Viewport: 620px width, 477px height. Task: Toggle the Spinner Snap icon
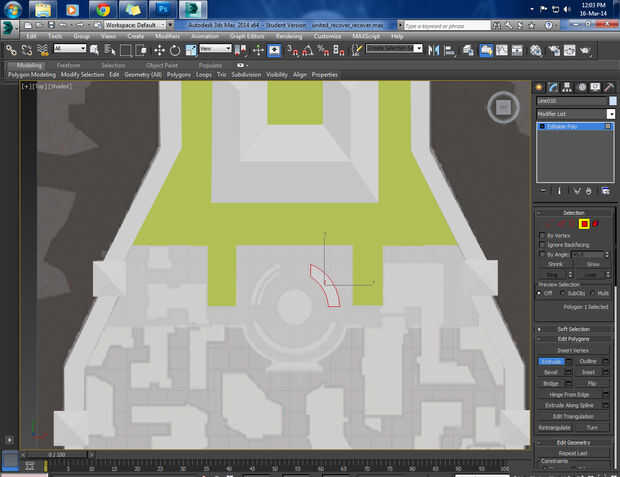[x=338, y=50]
